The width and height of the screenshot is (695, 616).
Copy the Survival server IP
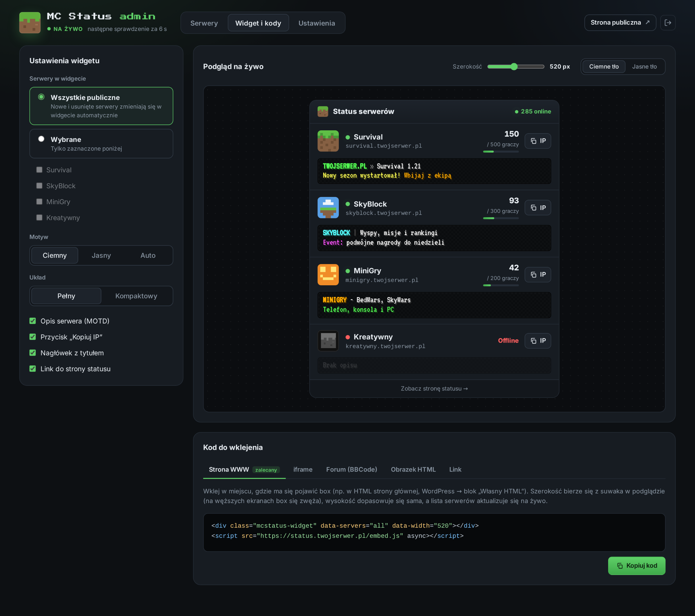pos(537,141)
